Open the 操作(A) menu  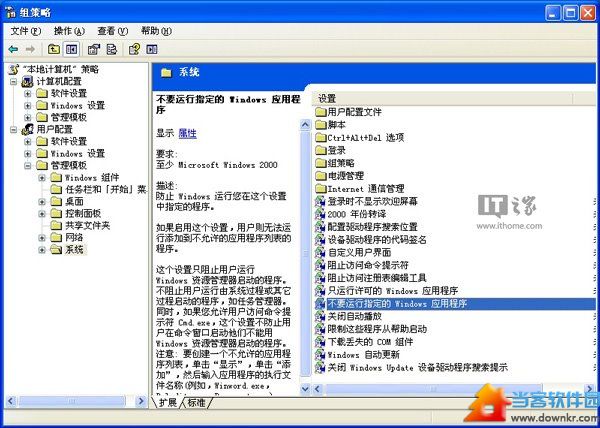point(69,31)
